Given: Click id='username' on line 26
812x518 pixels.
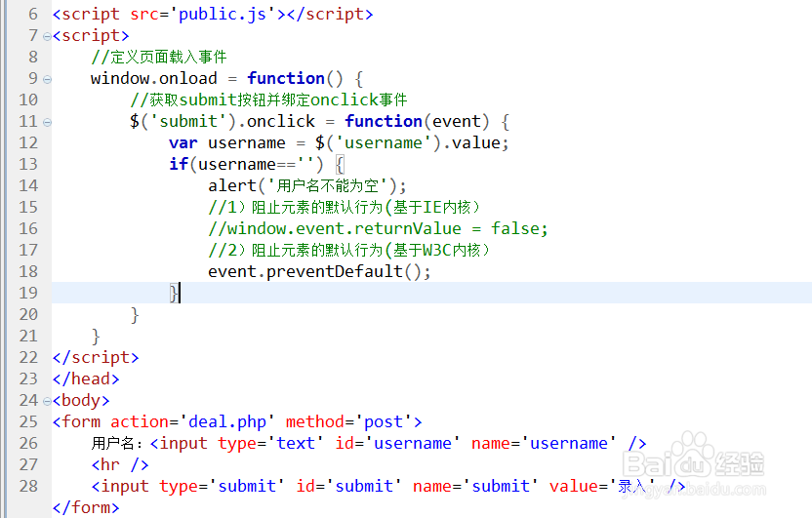Looking at the screenshot, I should pyautogui.click(x=398, y=444).
